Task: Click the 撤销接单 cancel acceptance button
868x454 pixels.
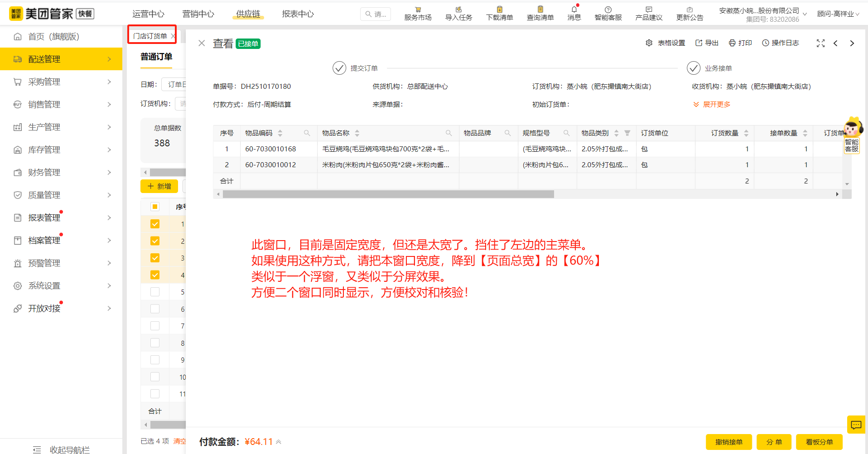Action: tap(728, 442)
